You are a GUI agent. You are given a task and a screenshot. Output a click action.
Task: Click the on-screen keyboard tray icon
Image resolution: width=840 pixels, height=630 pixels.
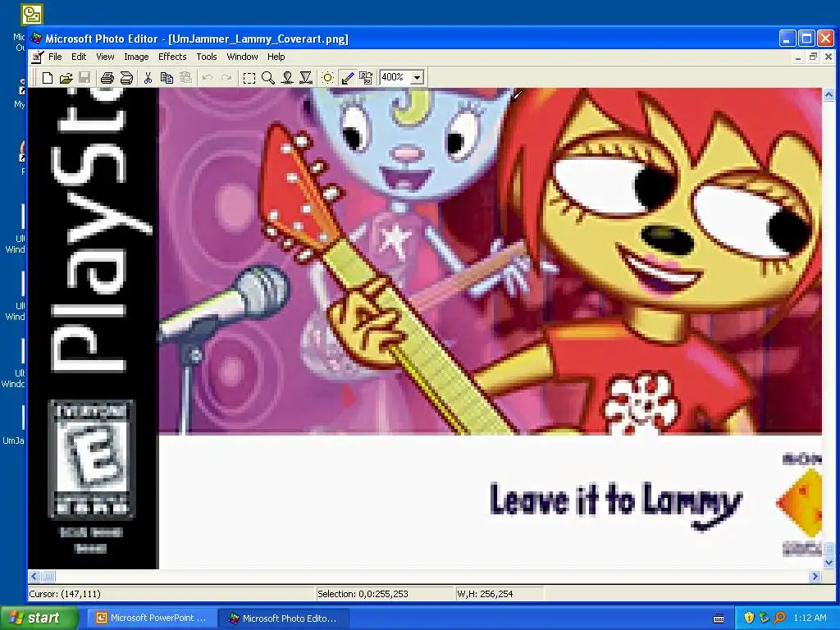coord(719,619)
